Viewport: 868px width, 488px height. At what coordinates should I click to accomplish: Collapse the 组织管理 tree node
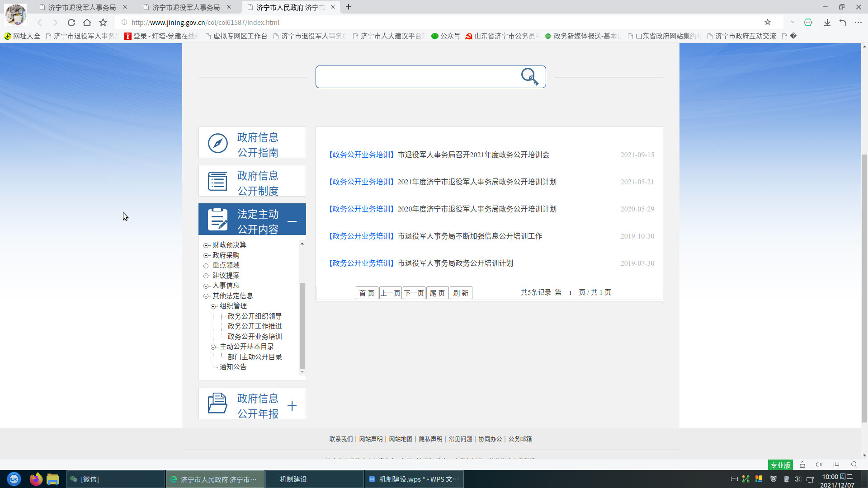213,306
